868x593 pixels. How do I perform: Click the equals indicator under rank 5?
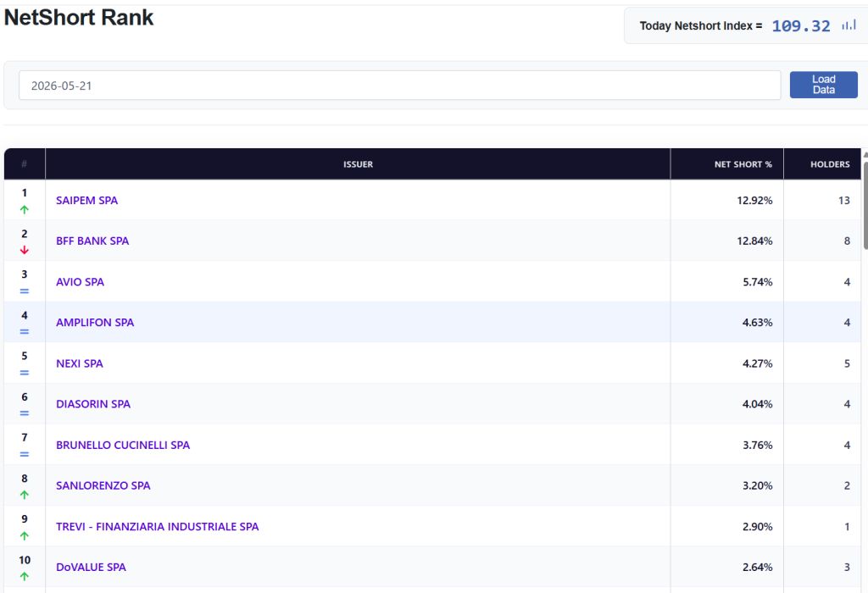[x=25, y=372]
